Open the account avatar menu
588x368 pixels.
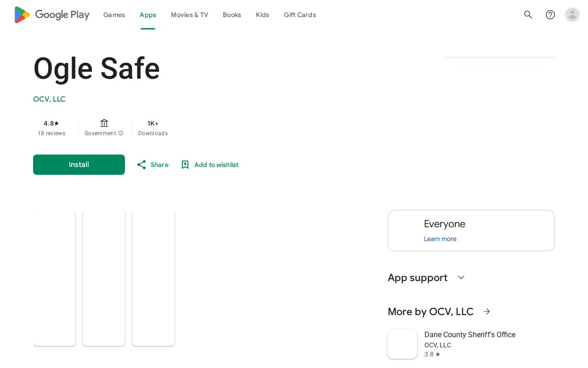coord(572,15)
